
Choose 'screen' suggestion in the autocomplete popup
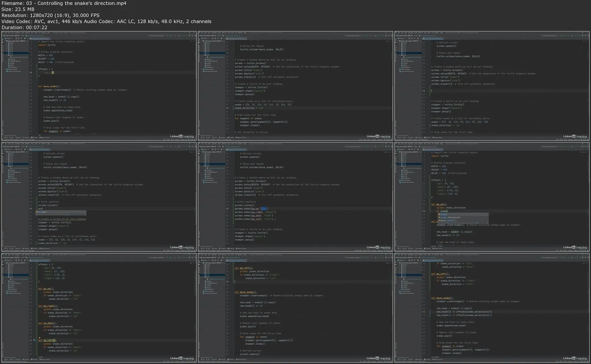pos(42,212)
